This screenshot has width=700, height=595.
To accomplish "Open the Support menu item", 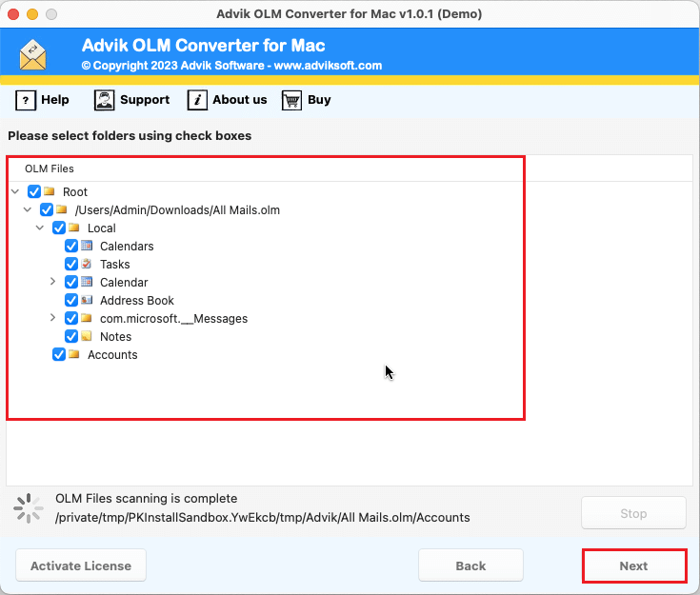I will (x=145, y=100).
